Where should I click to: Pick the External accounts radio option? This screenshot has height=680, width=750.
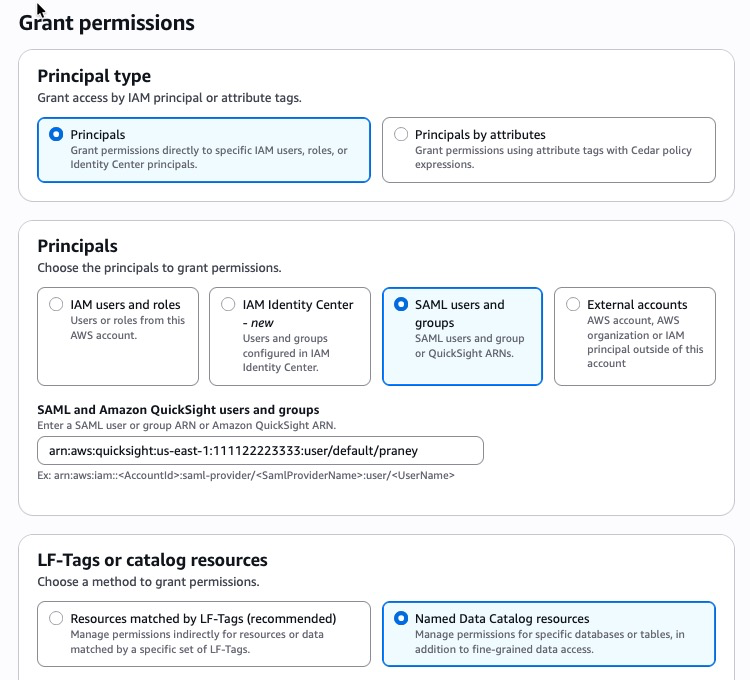pyautogui.click(x=573, y=304)
